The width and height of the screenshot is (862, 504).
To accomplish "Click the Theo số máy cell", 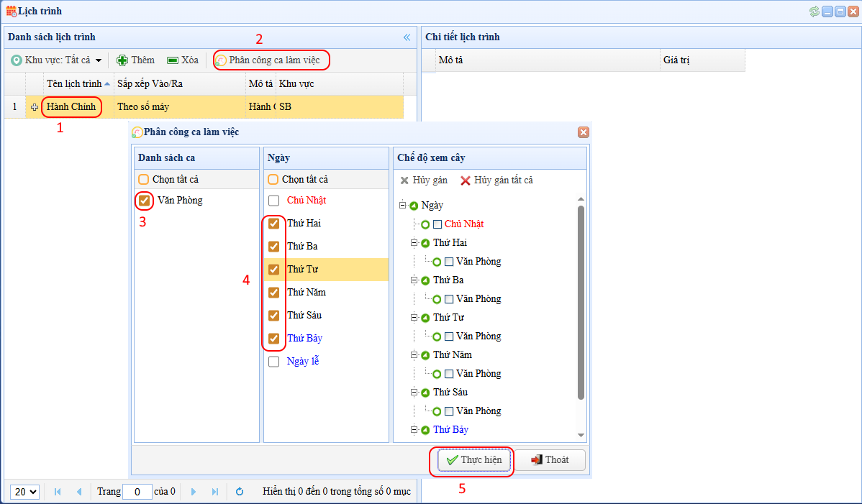I will pos(180,106).
